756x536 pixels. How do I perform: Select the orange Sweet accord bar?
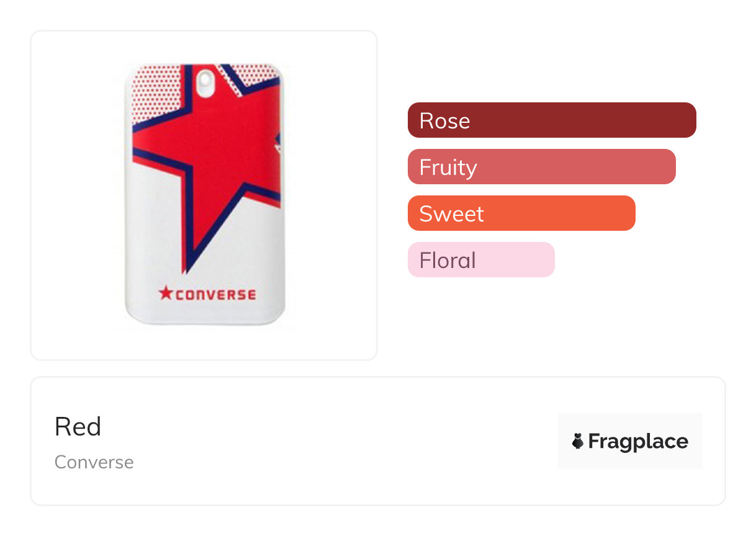521,213
